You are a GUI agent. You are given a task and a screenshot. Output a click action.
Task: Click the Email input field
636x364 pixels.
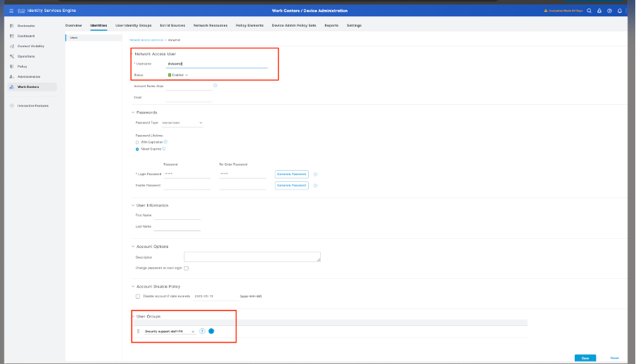(x=189, y=97)
